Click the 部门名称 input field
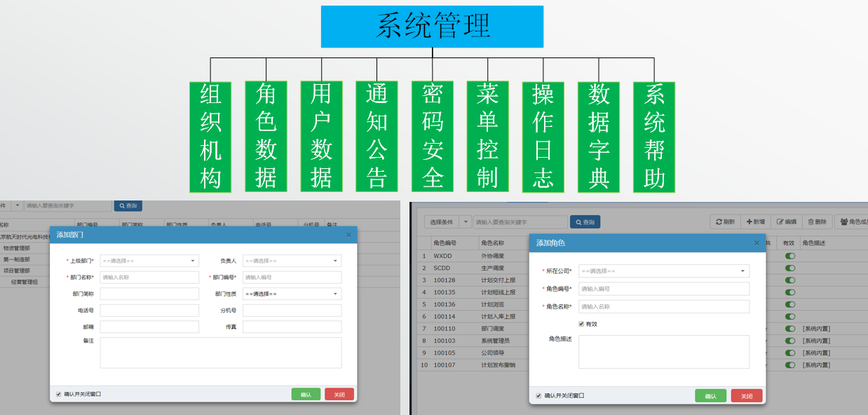This screenshot has height=415, width=868. (x=149, y=278)
